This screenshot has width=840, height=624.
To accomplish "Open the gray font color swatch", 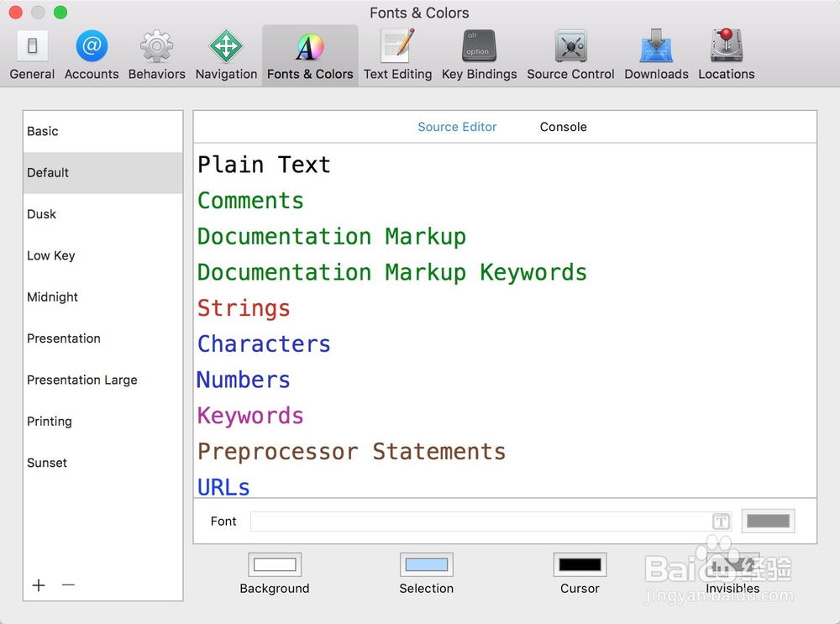I will tap(768, 521).
